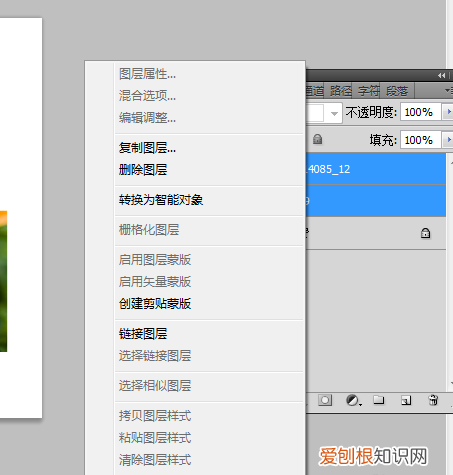Select the layer named 4085_12
This screenshot has height=475, width=453.
tap(376, 169)
